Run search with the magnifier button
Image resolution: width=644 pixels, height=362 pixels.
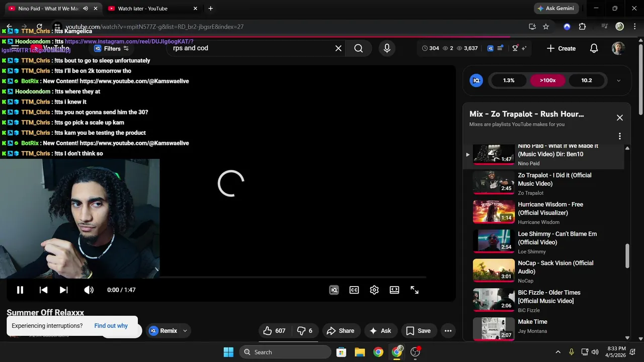[x=358, y=48]
